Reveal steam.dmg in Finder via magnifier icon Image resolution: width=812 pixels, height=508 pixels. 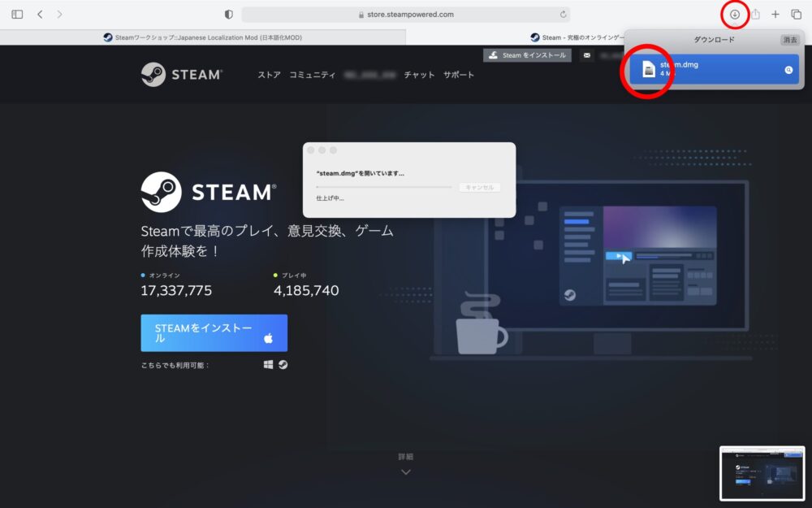(788, 70)
